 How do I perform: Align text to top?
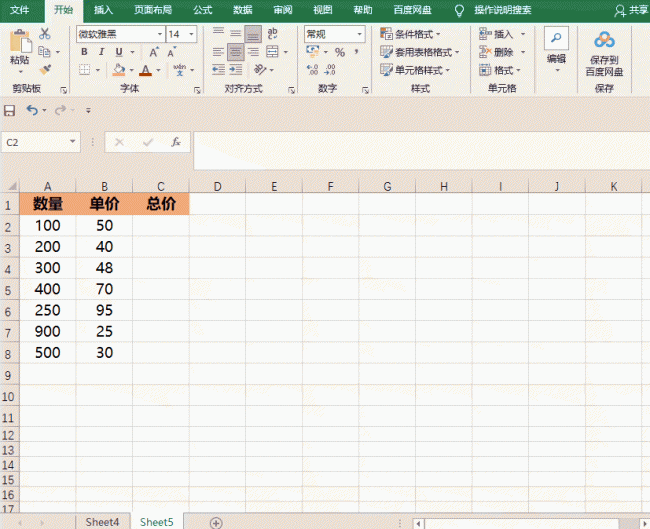[218, 34]
